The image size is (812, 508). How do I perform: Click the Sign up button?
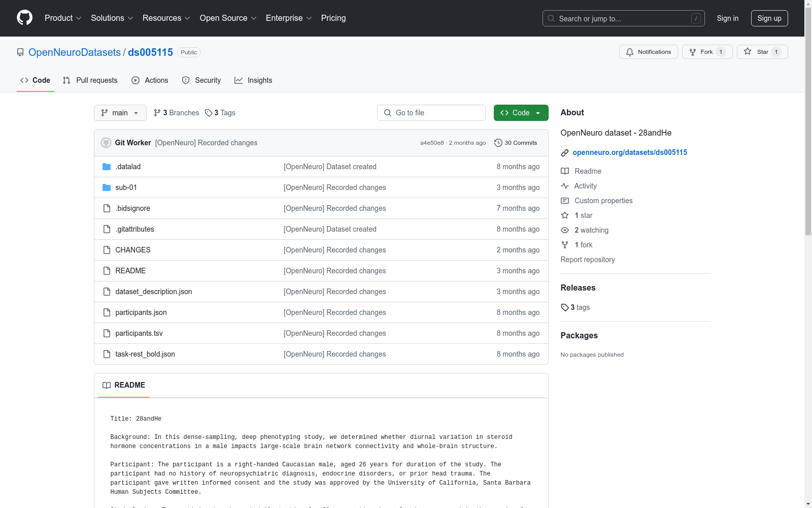coord(769,18)
